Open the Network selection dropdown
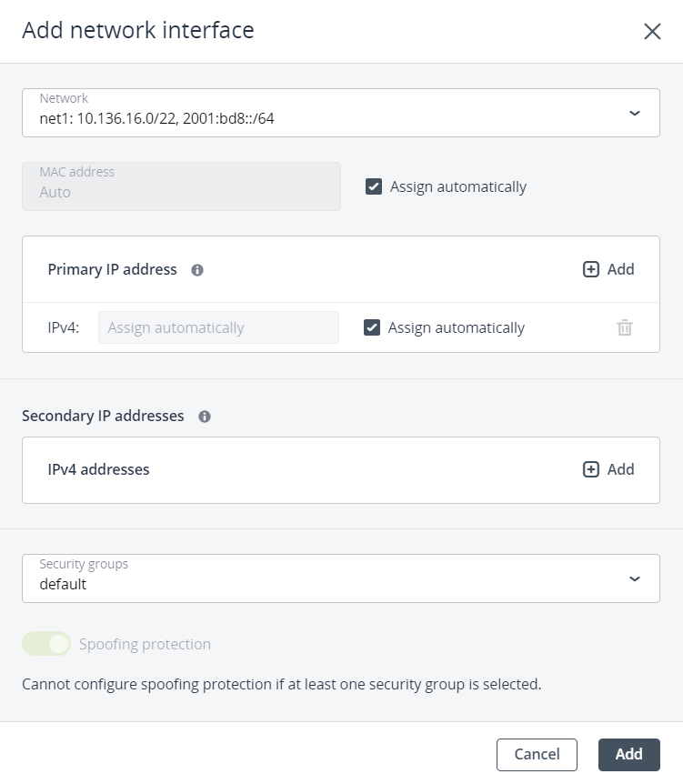The height and width of the screenshot is (784, 683). tap(341, 112)
